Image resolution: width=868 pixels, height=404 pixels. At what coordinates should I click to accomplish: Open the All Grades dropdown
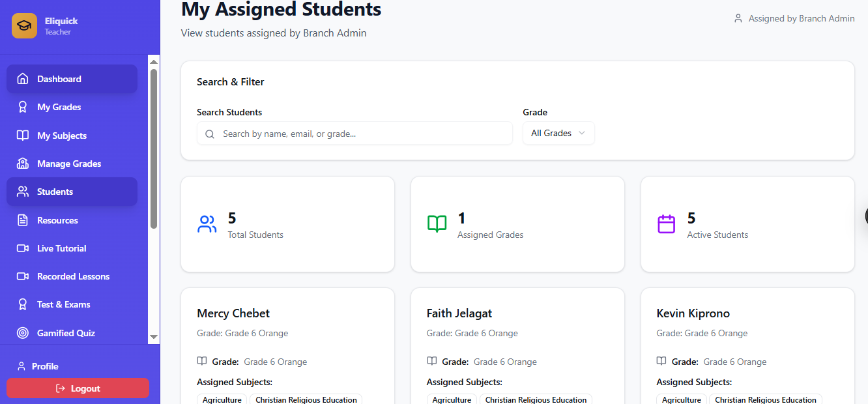[x=558, y=133]
